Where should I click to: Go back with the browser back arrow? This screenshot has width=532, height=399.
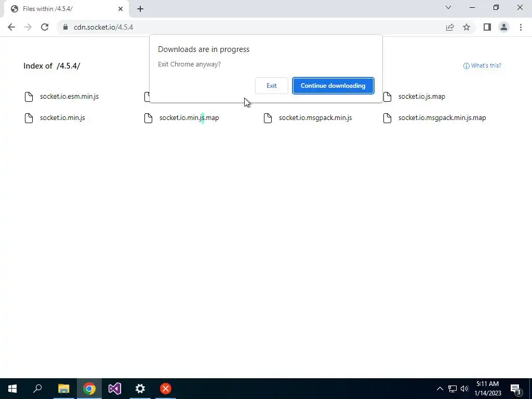pyautogui.click(x=11, y=27)
